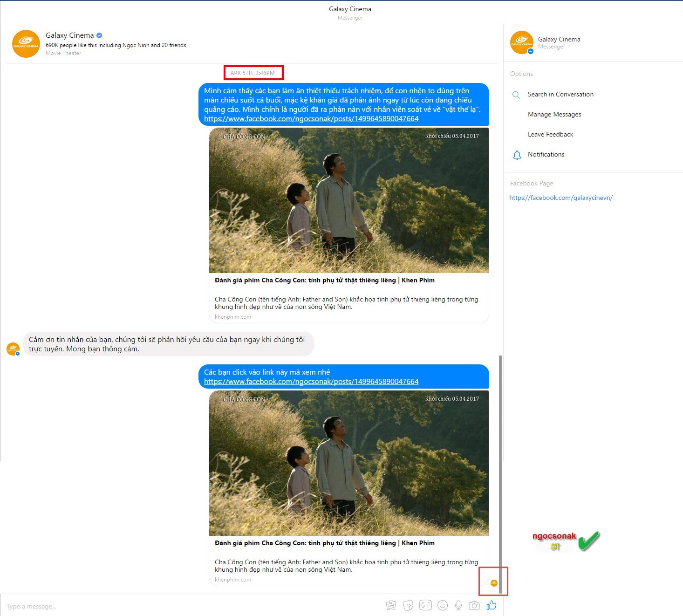Screen dimensions: 683x616
Task: Open the facebook.com/galaxycinevn page link
Action: tap(561, 198)
